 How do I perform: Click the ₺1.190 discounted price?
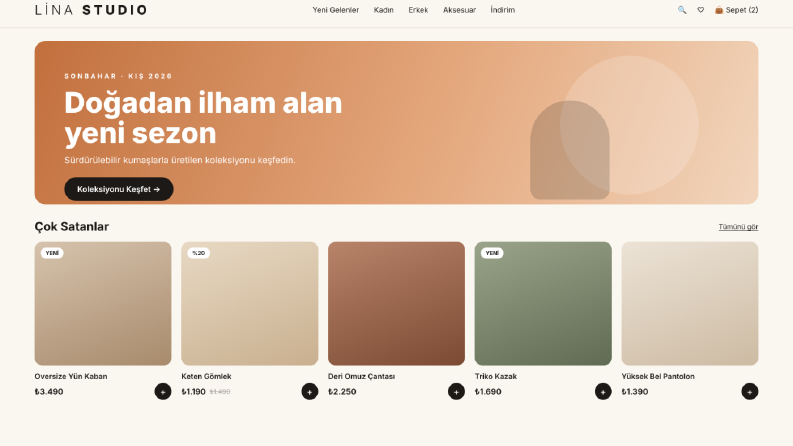193,391
